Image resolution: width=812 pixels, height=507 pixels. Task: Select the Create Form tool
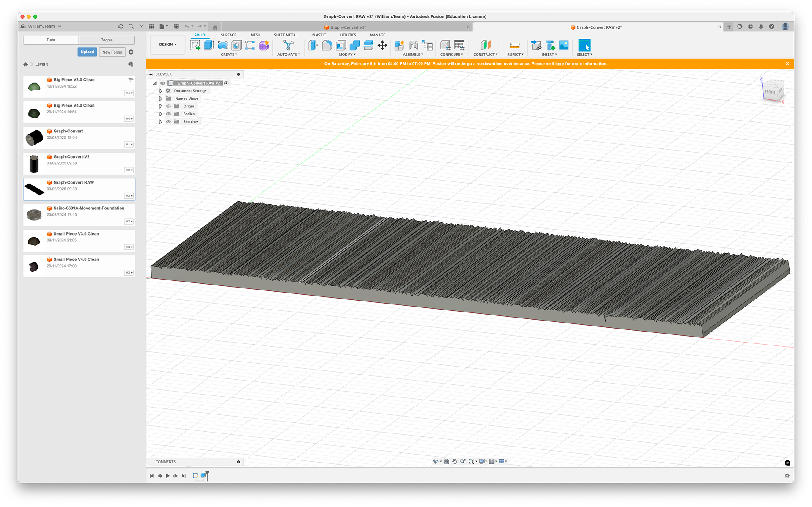point(264,45)
